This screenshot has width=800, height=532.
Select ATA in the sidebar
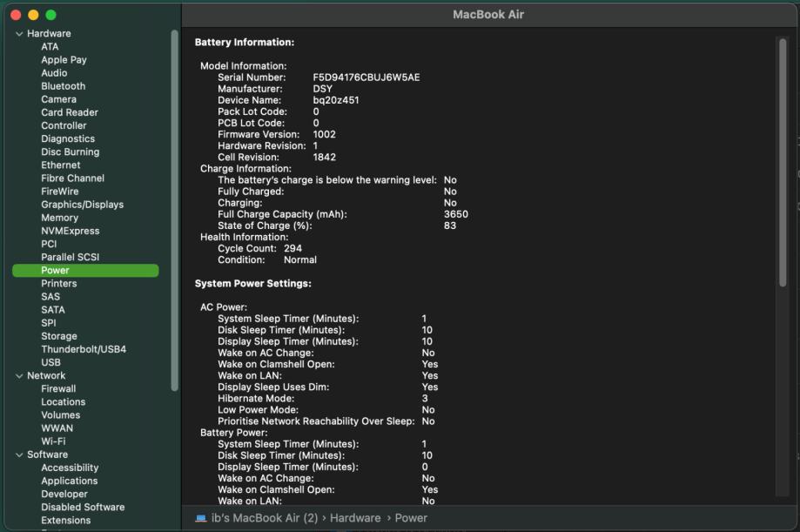tap(50, 46)
